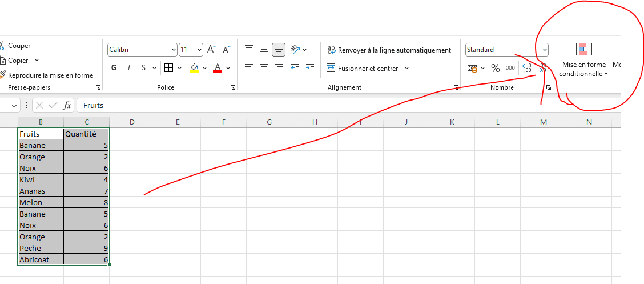Apply italic with the I icon
Viewport: 644px width, 284px height.
point(128,68)
